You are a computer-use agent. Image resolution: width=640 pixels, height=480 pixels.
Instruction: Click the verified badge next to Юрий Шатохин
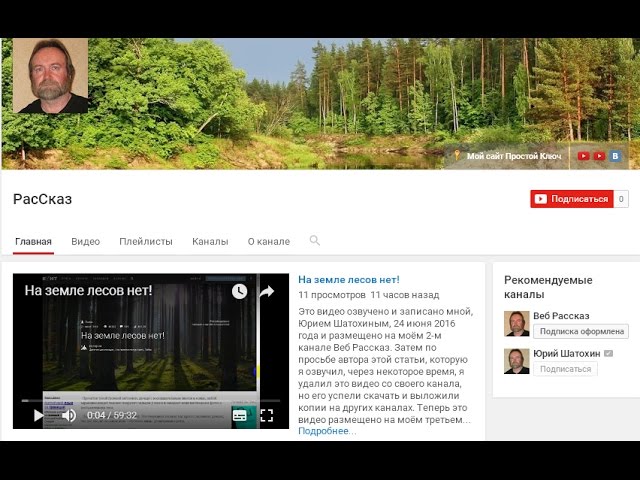609,353
